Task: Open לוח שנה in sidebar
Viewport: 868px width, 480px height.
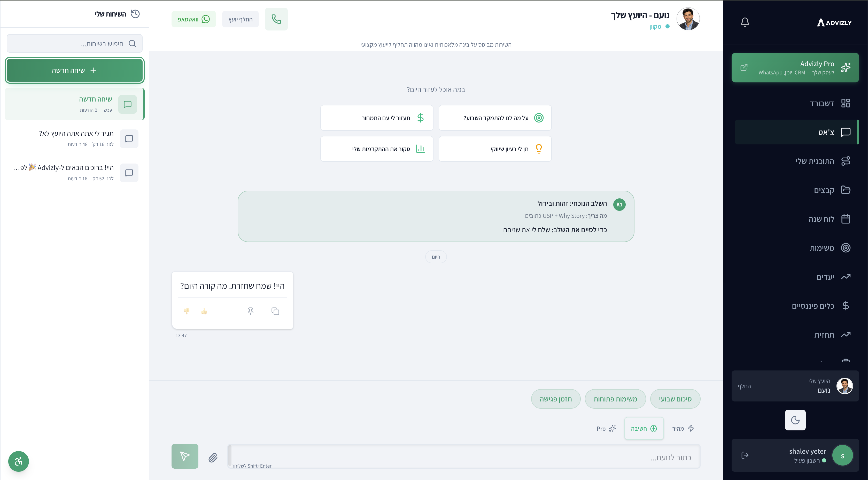Action: click(x=796, y=219)
